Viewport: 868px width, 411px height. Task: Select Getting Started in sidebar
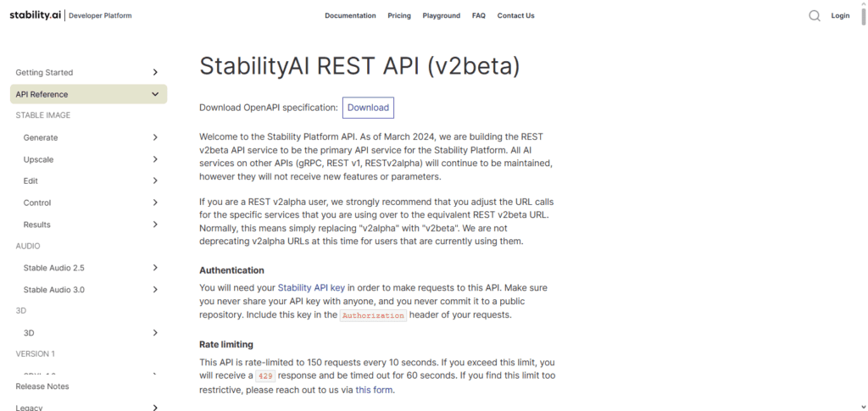click(x=44, y=73)
